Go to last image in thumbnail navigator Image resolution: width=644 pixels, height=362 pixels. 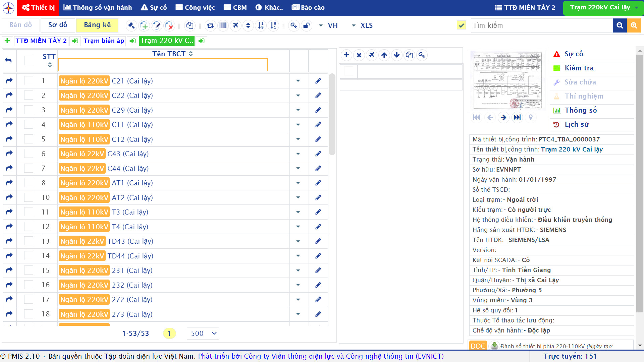[517, 117]
